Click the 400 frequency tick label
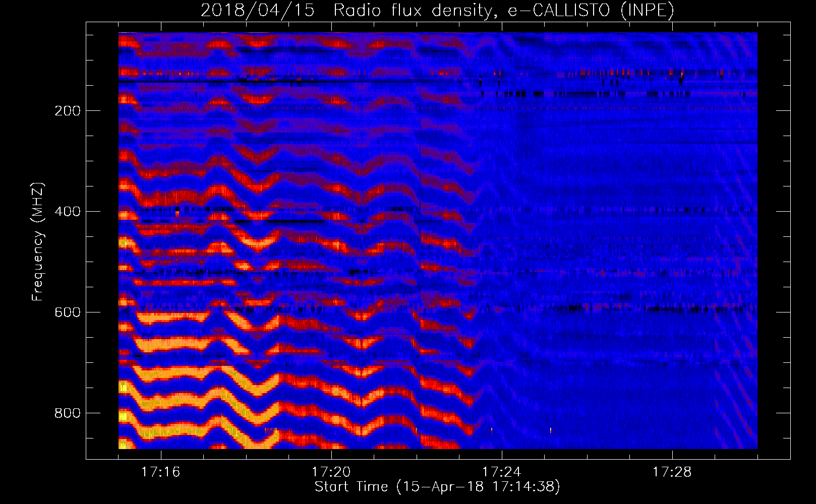The height and width of the screenshot is (504, 816). click(x=68, y=211)
